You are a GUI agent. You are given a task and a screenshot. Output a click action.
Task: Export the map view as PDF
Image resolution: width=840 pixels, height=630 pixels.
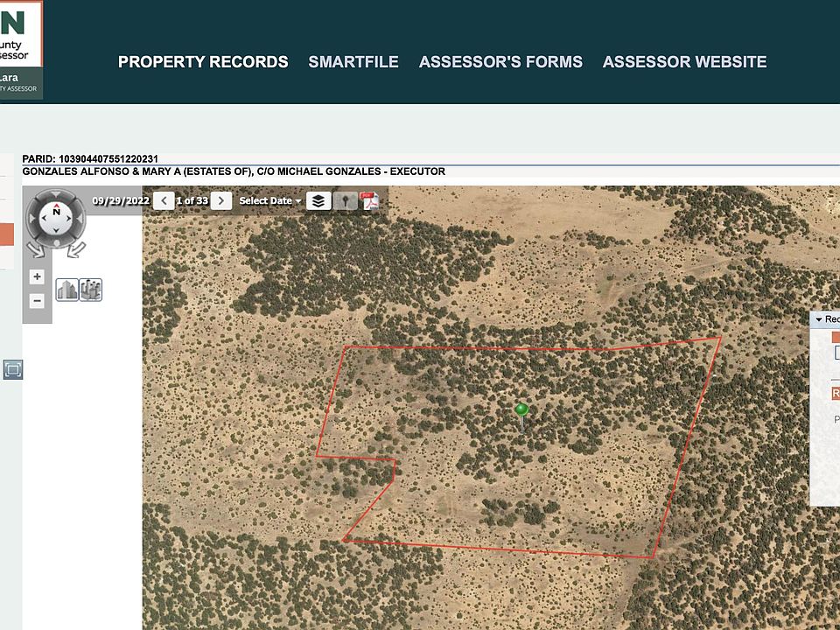[369, 201]
